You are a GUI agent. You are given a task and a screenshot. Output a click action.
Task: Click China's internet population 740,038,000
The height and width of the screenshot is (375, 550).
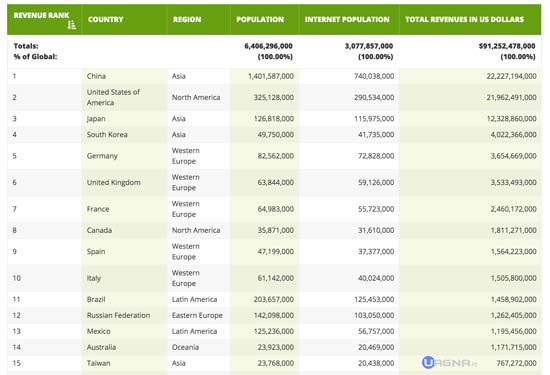[x=374, y=76]
